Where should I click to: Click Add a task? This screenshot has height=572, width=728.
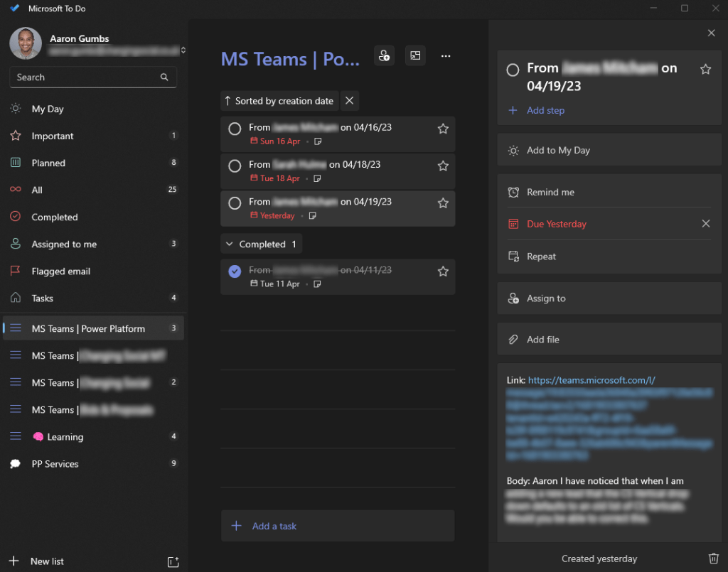277,525
